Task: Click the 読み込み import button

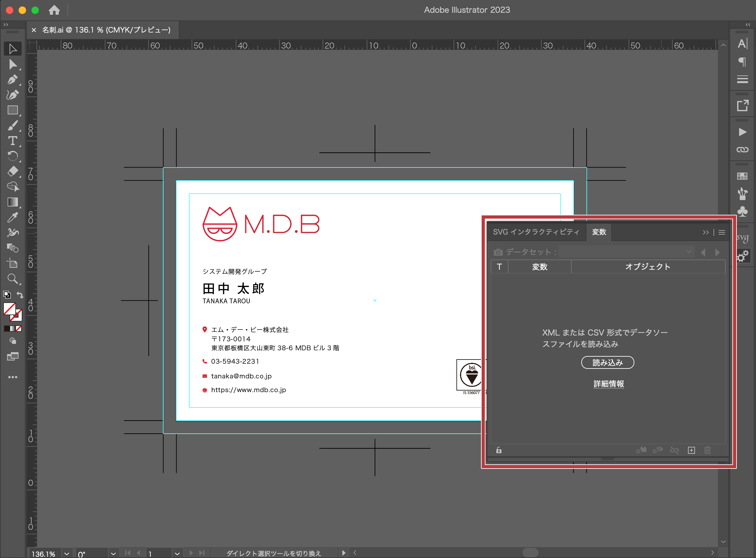Action: point(607,362)
